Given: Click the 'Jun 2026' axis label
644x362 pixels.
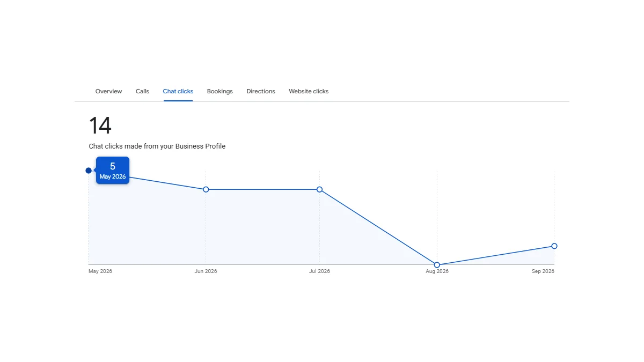Looking at the screenshot, I should (206, 271).
